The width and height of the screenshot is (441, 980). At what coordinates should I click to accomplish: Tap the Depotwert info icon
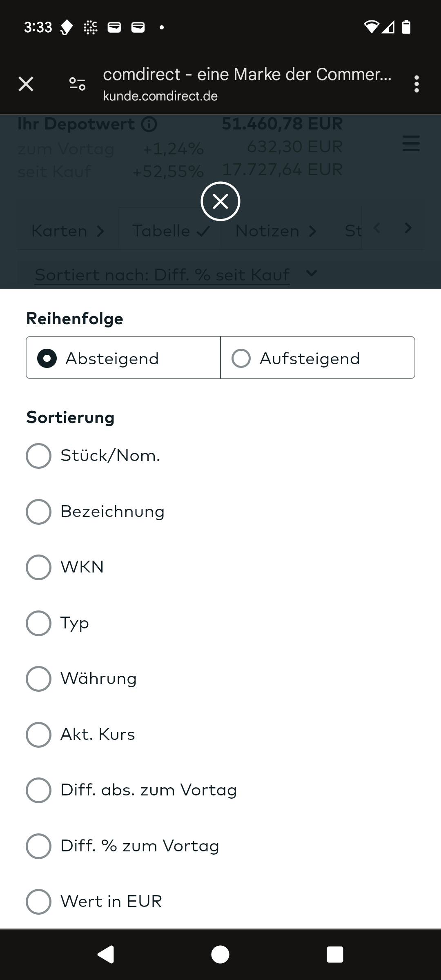point(149,124)
